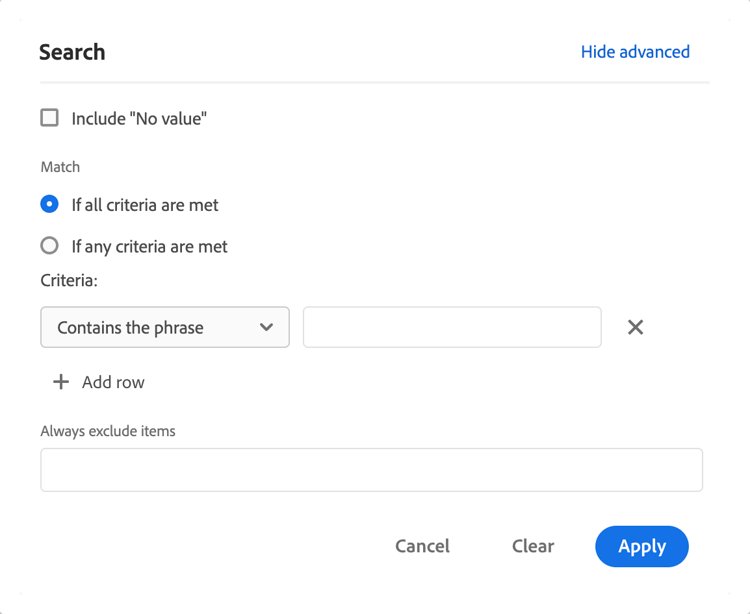Viewport: 750px width, 614px height.
Task: Click the "Add row" text label
Action: [113, 382]
